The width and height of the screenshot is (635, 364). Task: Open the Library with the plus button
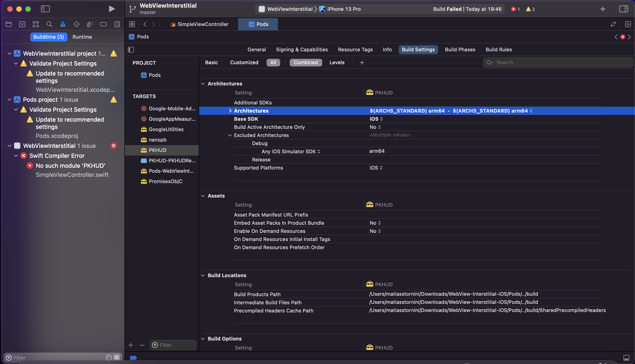coord(603,9)
